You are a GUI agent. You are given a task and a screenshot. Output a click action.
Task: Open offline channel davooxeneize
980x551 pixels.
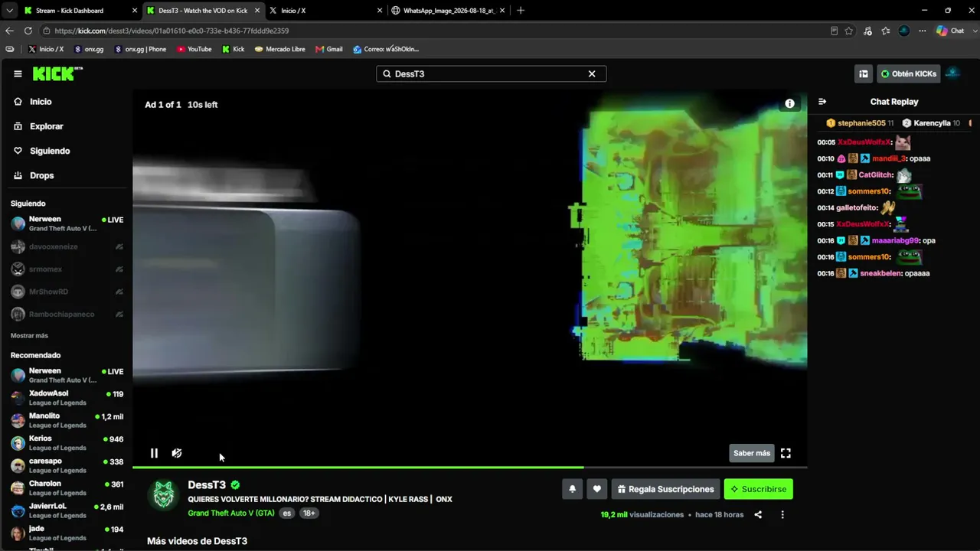pyautogui.click(x=67, y=246)
